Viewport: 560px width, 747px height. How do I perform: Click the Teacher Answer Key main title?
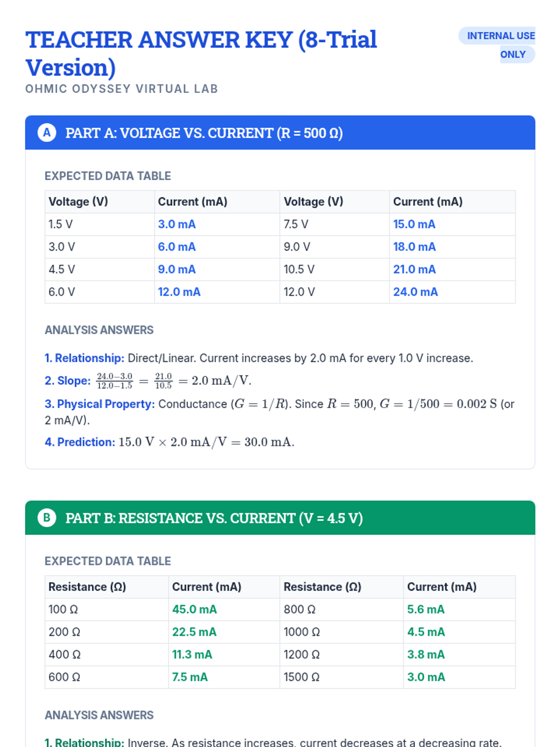click(x=201, y=53)
